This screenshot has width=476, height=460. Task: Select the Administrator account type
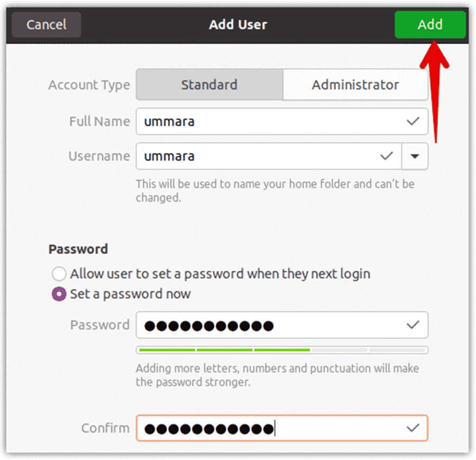point(355,85)
